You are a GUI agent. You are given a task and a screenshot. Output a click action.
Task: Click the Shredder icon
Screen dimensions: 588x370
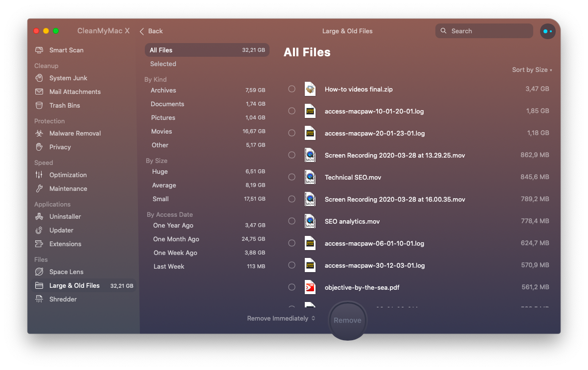point(39,299)
